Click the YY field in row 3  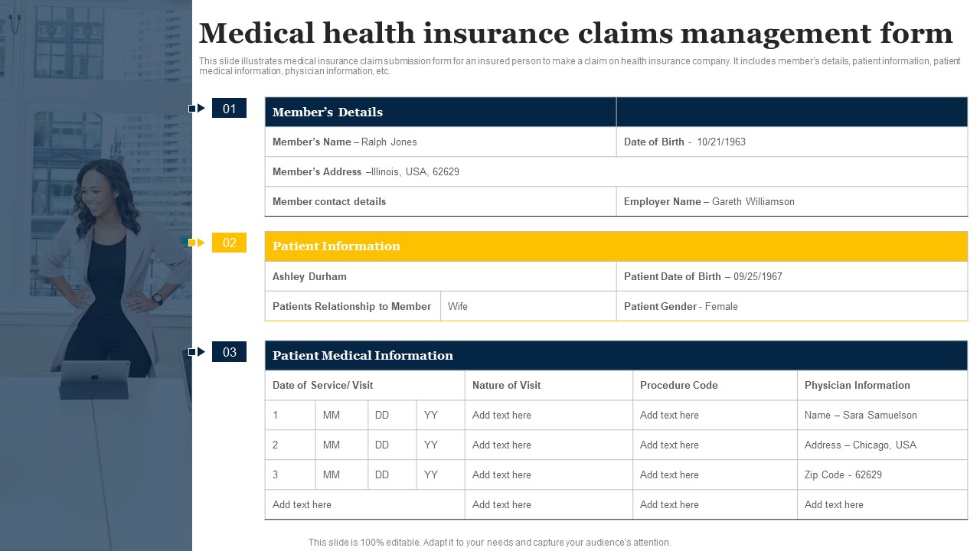440,474
